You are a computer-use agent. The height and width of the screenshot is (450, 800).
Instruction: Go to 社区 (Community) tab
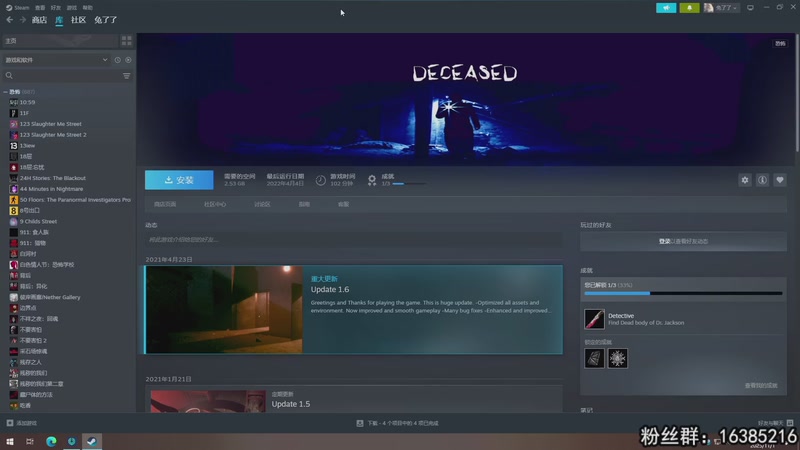point(78,20)
